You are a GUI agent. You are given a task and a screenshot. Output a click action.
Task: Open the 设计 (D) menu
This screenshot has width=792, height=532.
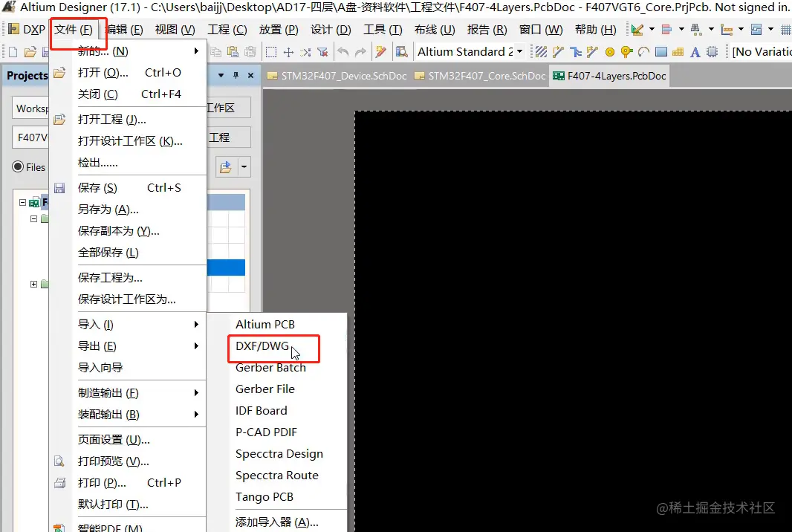click(331, 30)
